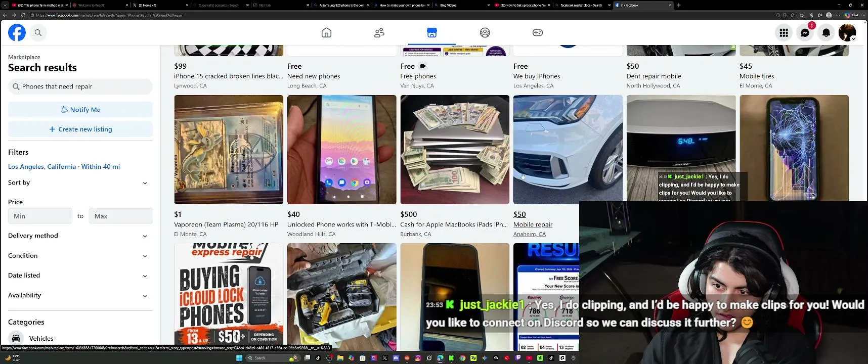The width and height of the screenshot is (868, 364).
Task: Focus the 'Phones that need repair' search box
Action: click(80, 86)
